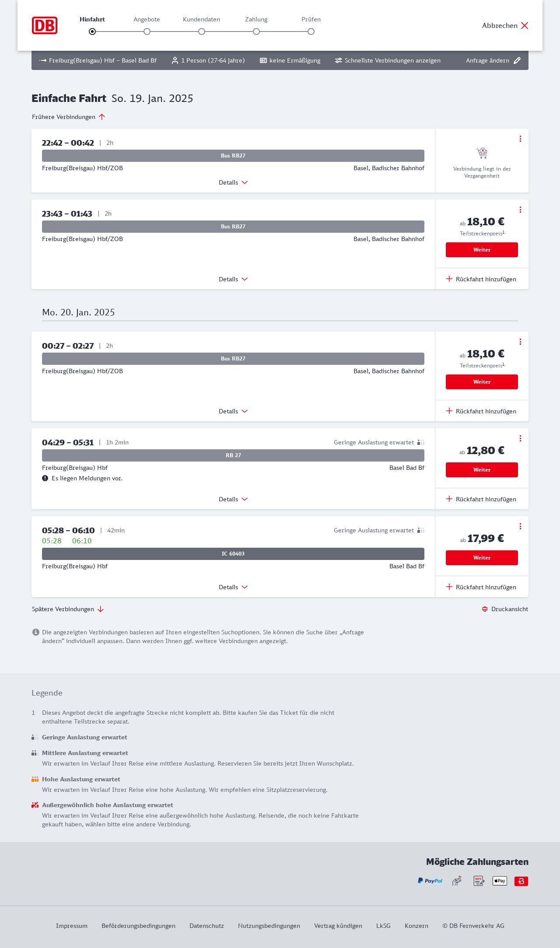Click the warning icon beside 'Es liegen Meldungen vor'
The height and width of the screenshot is (948, 560).
pos(45,478)
